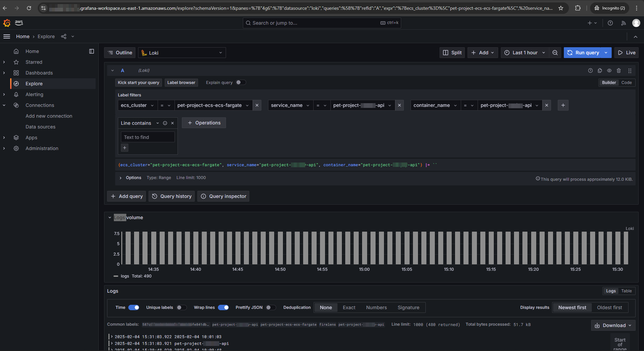644x351 pixels.
Task: Toggle the Time switch in Logs
Action: click(x=134, y=307)
